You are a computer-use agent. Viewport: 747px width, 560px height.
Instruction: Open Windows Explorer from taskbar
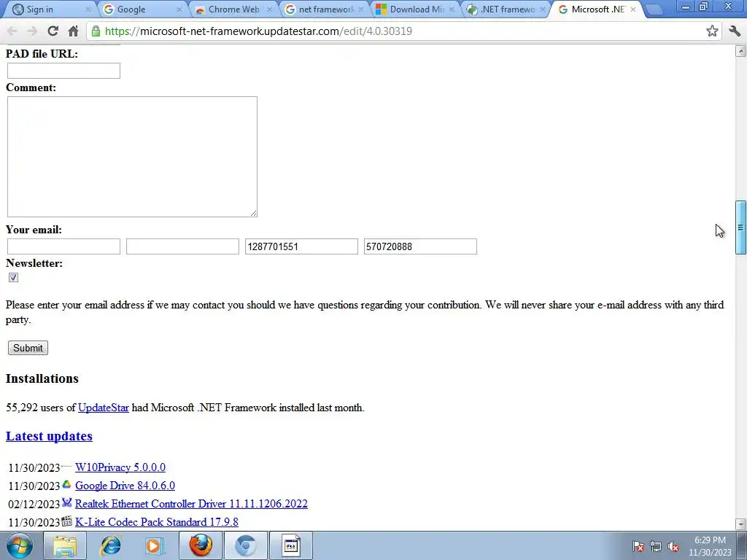coord(65,545)
